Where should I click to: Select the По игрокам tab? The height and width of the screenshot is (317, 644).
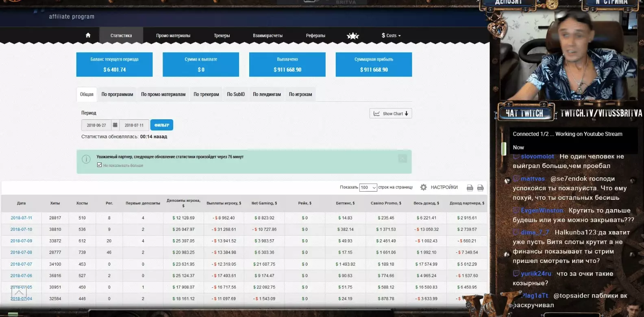point(300,94)
